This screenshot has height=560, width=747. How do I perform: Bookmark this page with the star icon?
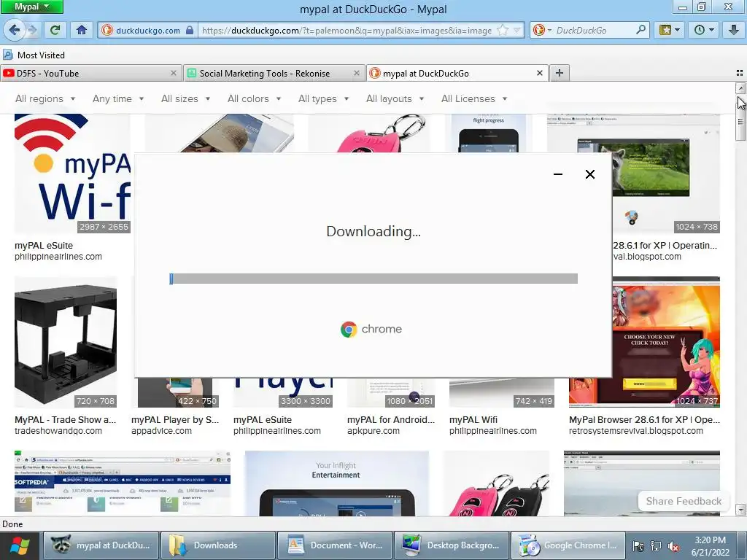tap(503, 31)
